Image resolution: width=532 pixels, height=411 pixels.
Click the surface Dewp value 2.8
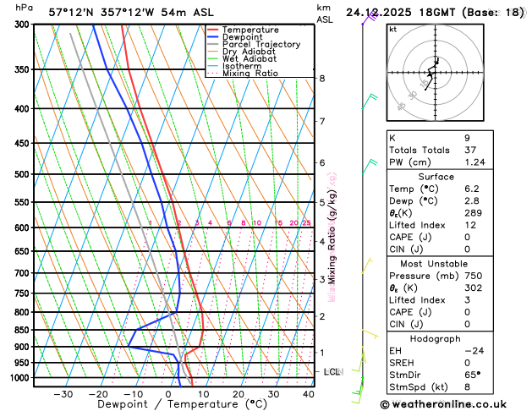pos(472,200)
